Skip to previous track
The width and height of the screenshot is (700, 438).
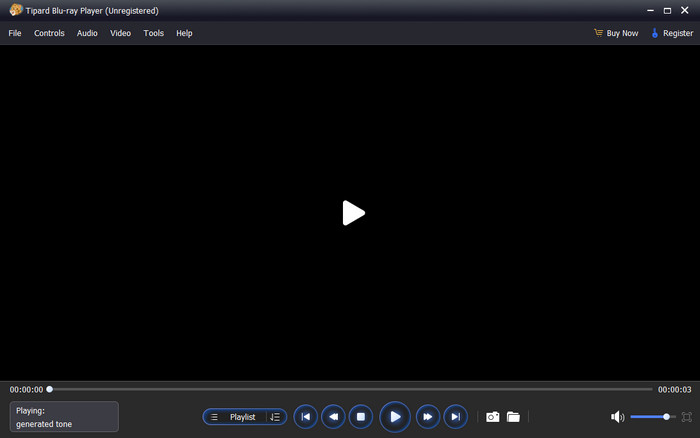pyautogui.click(x=305, y=417)
